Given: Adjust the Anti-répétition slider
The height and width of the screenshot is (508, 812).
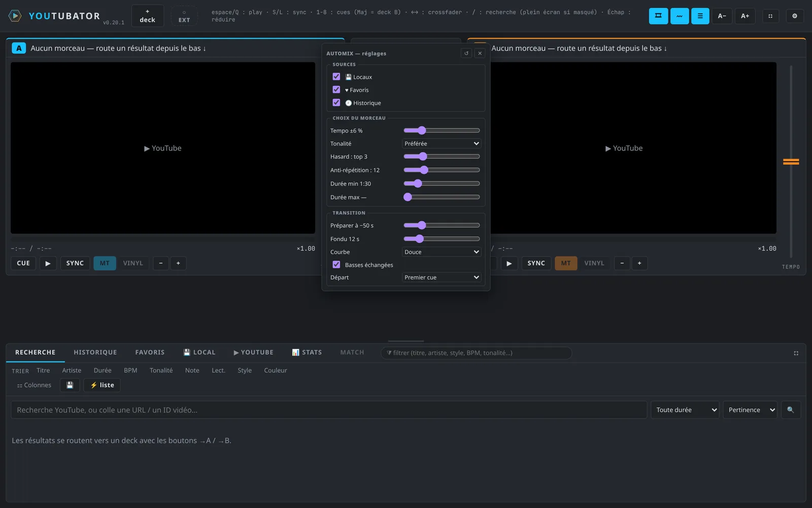Looking at the screenshot, I should tap(442, 170).
